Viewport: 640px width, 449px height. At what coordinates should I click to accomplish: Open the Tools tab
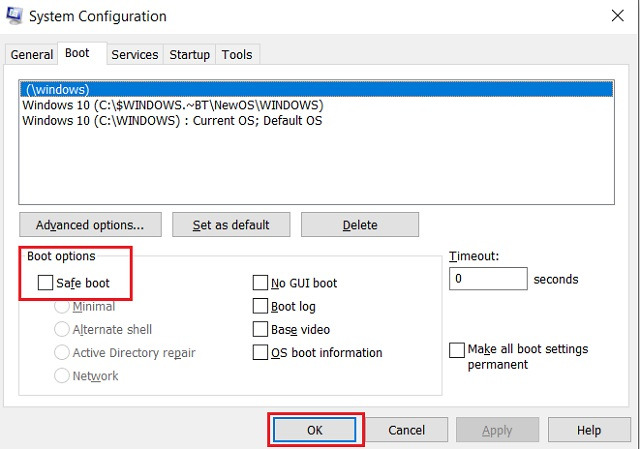[237, 54]
